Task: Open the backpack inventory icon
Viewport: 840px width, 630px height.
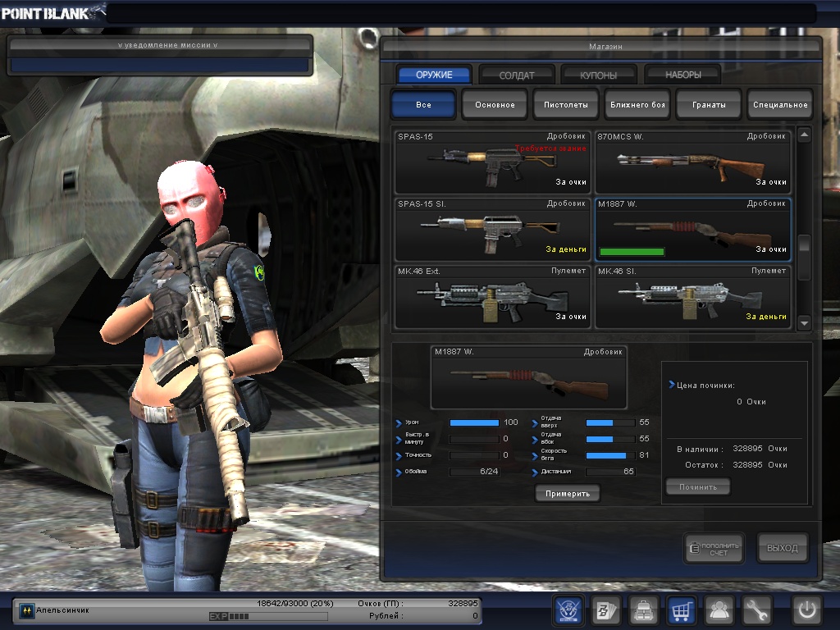Action: click(x=643, y=610)
